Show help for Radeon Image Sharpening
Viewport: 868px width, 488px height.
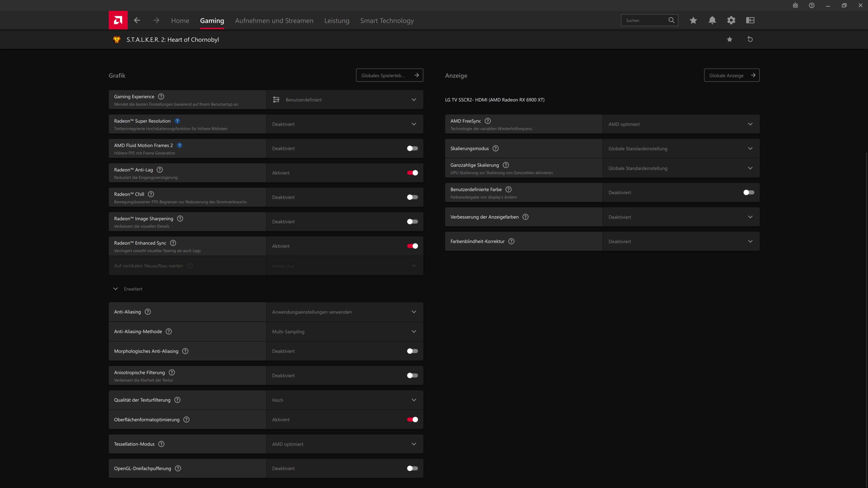180,218
